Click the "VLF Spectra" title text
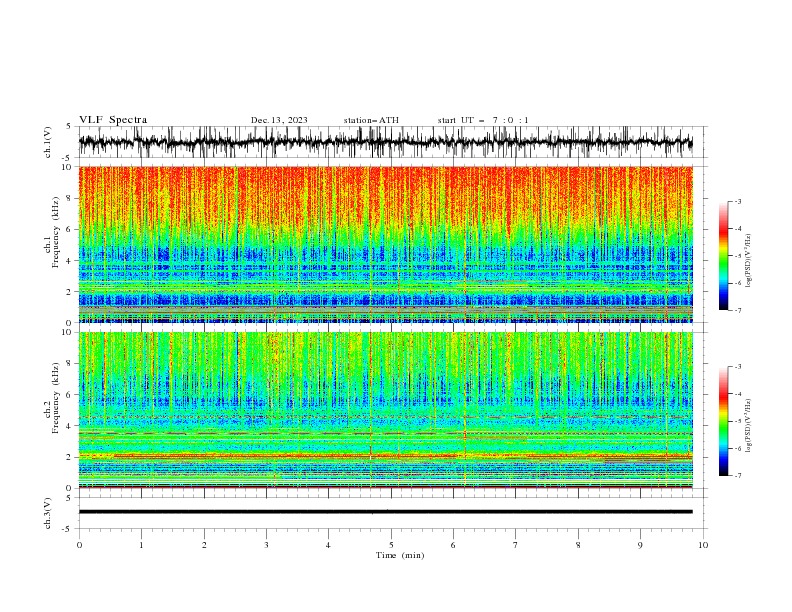Image resolution: width=792 pixels, height=612 pixels. pyautogui.click(x=113, y=120)
